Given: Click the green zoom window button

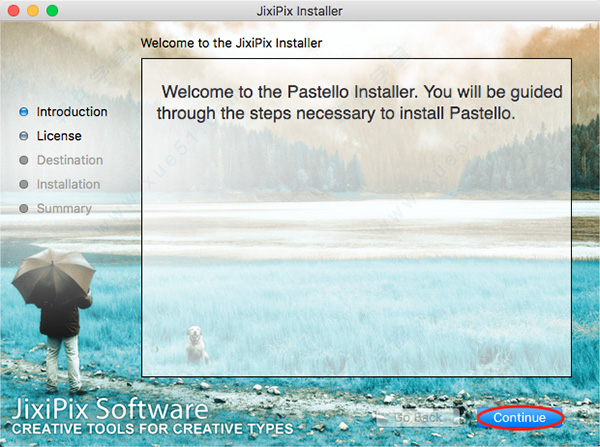Looking at the screenshot, I should [x=52, y=11].
